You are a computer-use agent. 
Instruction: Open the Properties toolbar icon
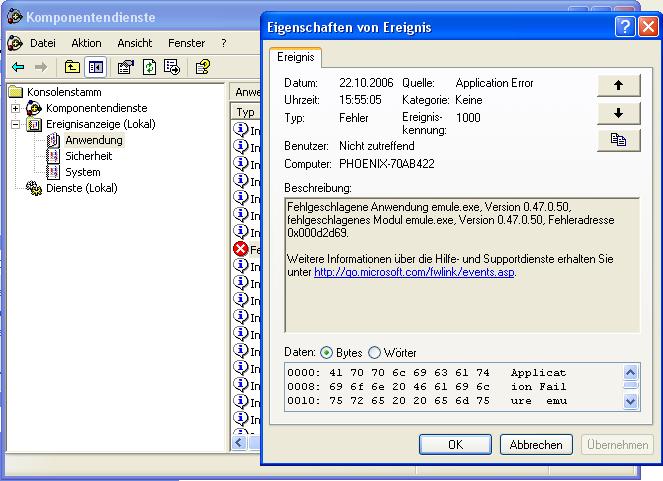(x=126, y=67)
